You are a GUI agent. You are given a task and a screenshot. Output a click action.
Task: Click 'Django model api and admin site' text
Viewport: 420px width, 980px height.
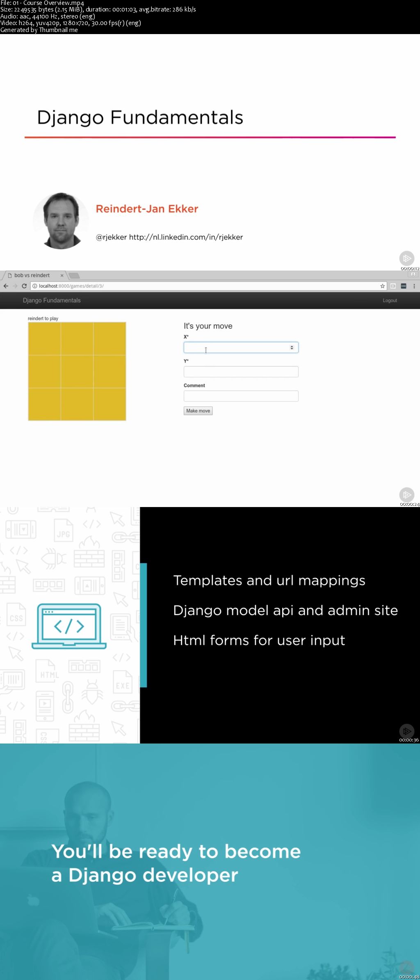285,611
